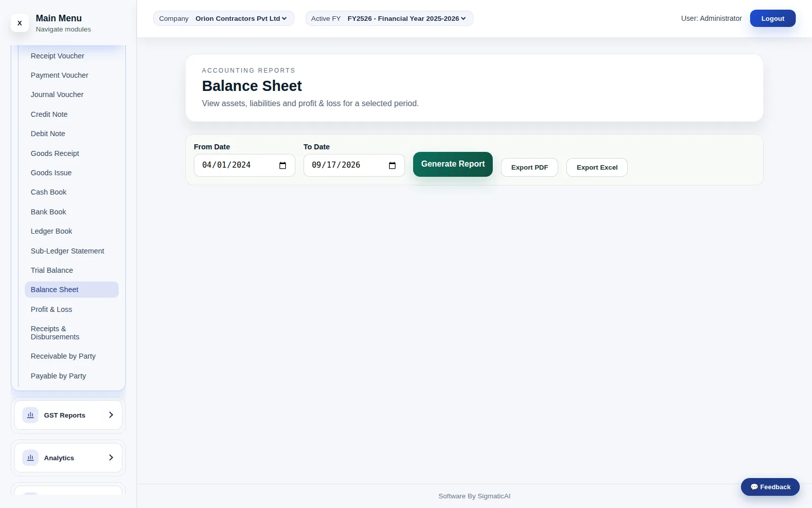Open the Ledger Book report
The height and width of the screenshot is (508, 812).
(x=72, y=231)
